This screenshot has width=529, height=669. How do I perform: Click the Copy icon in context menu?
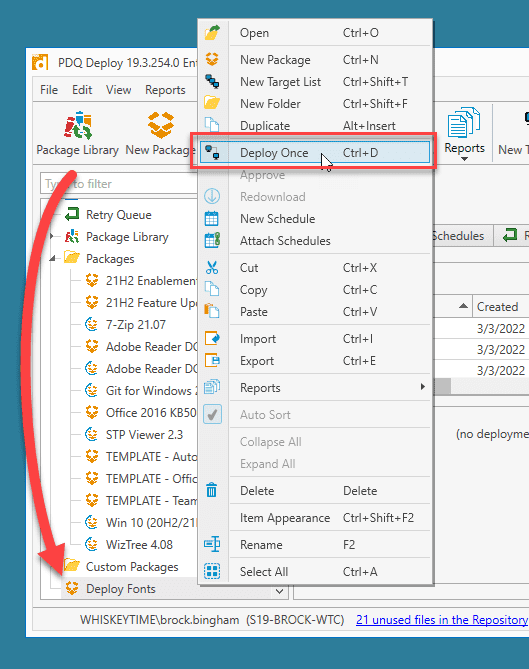click(x=212, y=289)
